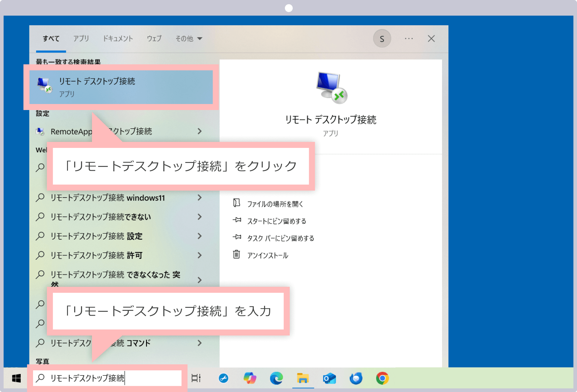The image size is (577, 392).
Task: Open File Explorer from the taskbar
Action: pos(303,378)
